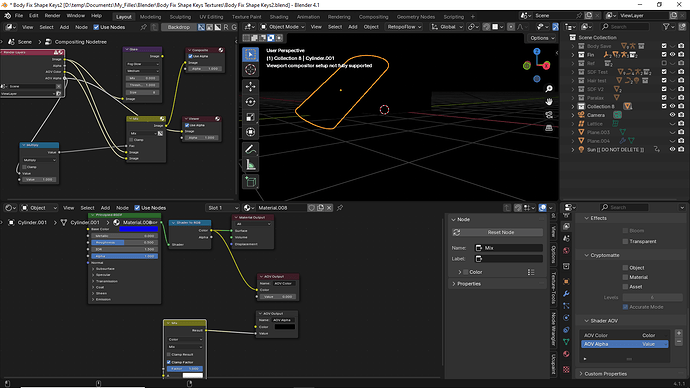
Task: Click the node Name field containing Mix
Action: pyautogui.click(x=508, y=248)
